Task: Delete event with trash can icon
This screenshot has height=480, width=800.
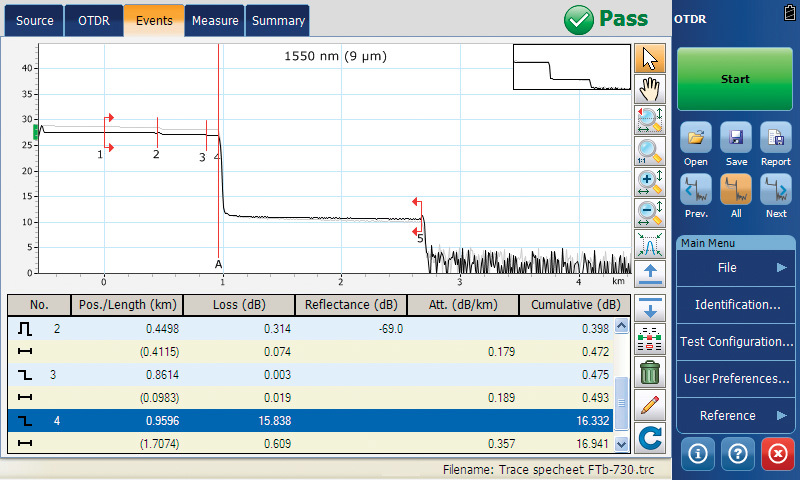Action: pyautogui.click(x=650, y=372)
